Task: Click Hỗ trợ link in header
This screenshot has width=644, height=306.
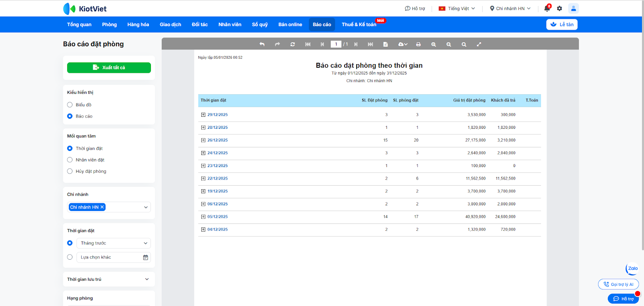Action: (x=415, y=8)
